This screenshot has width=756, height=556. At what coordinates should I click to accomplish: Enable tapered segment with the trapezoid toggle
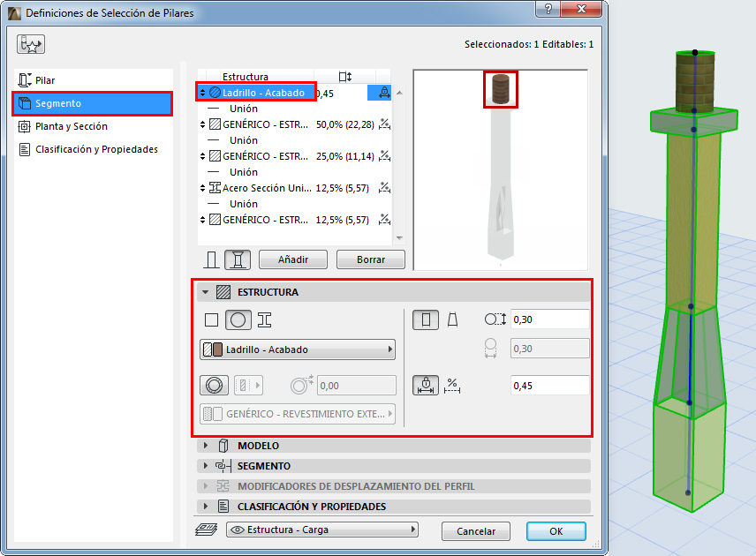pyautogui.click(x=454, y=319)
